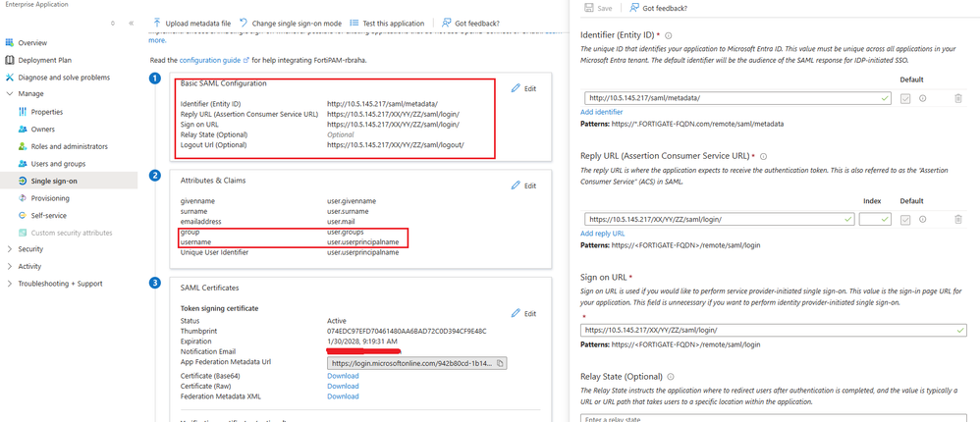Viewport: 980px width, 422px height.
Task: Click Change single sign-on mode
Action: click(290, 24)
